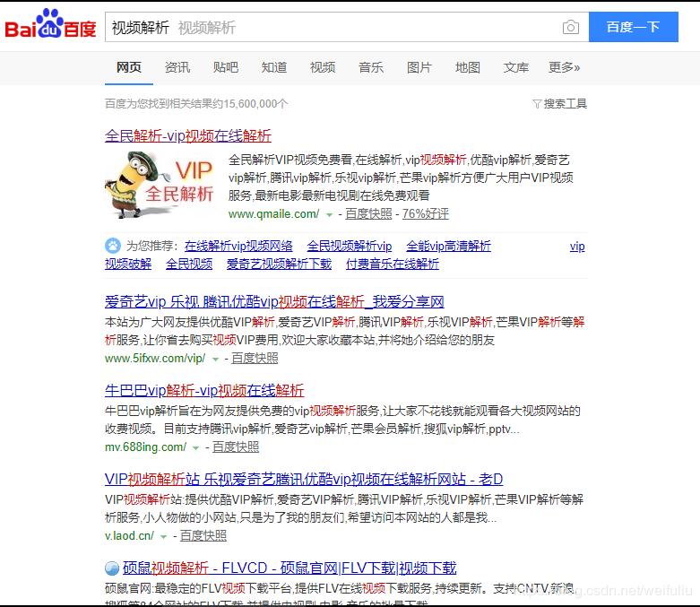Open the 知道 tab

[x=274, y=67]
